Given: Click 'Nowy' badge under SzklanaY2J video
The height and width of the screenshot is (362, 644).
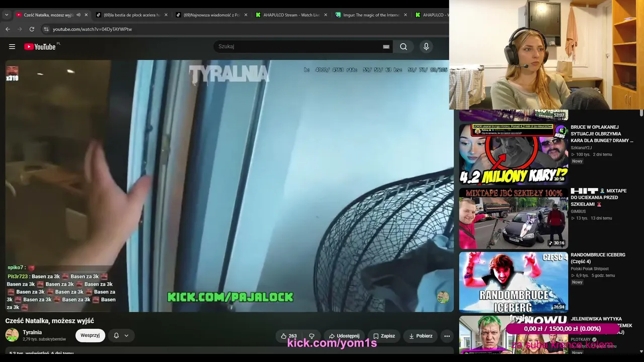Looking at the screenshot, I should coord(577,161).
